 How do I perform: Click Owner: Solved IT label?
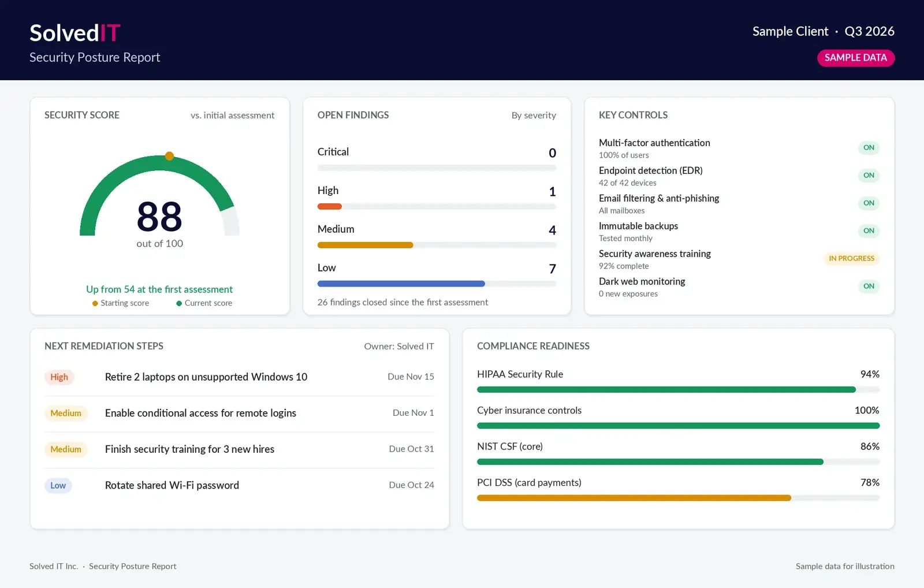click(x=399, y=347)
